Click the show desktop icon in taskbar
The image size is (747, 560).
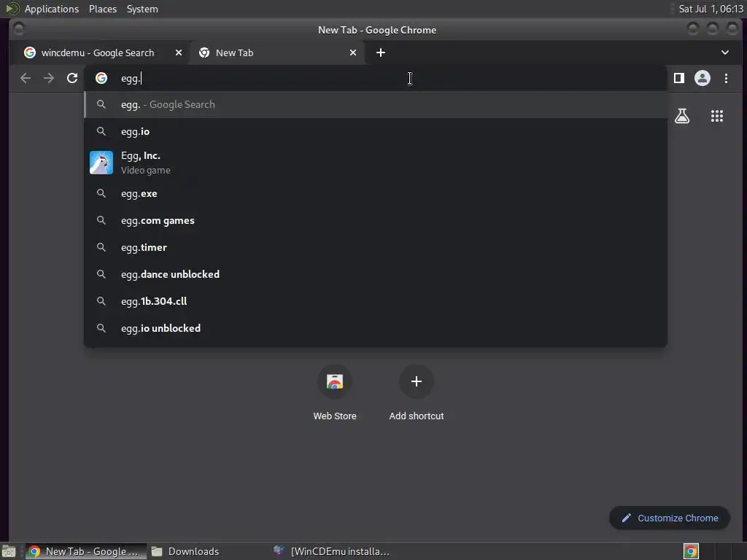pos(9,551)
